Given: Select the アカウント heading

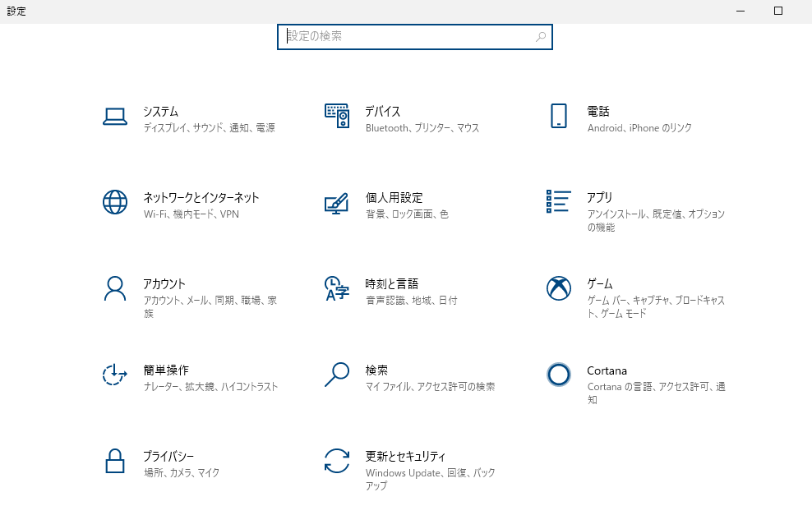Looking at the screenshot, I should [164, 283].
